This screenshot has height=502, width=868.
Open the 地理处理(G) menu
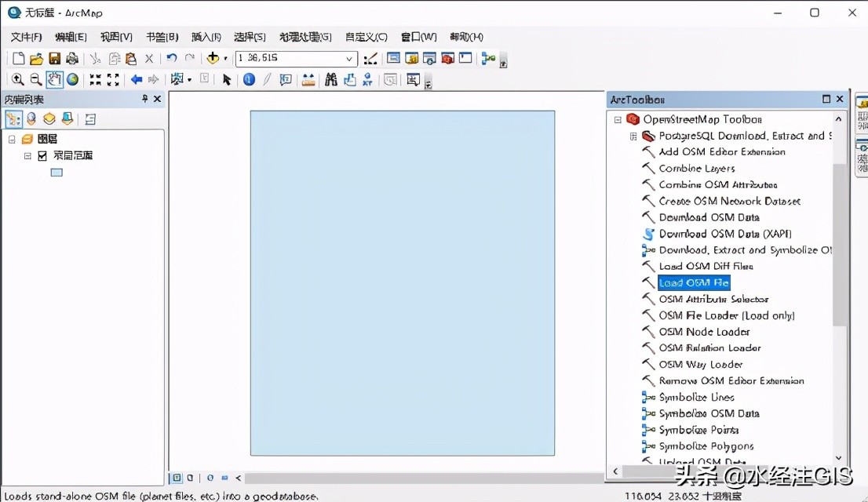305,37
